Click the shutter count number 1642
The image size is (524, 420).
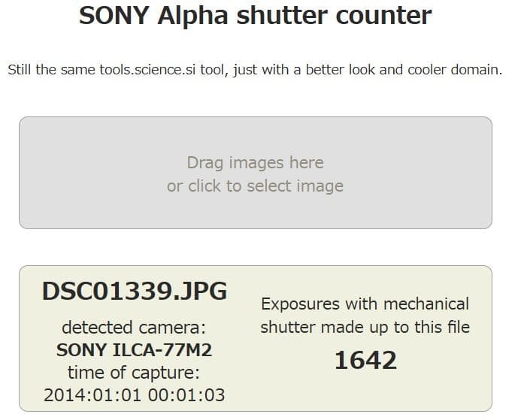pyautogui.click(x=365, y=361)
